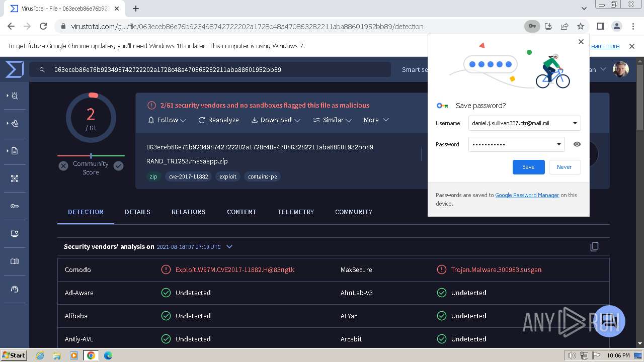Vote negative on Community Score

pos(63,166)
